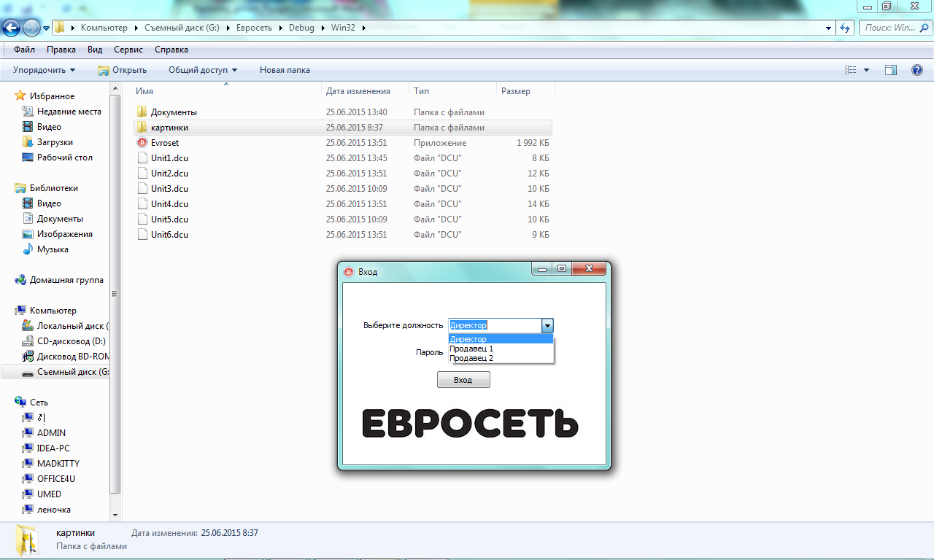Click the Новая папка button
Viewport: 934px width, 560px height.
coord(285,70)
